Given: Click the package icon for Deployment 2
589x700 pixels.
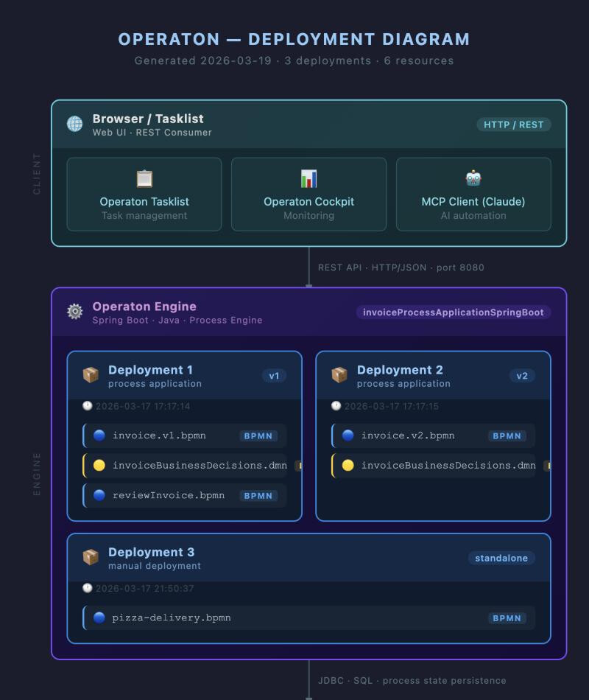Looking at the screenshot, I should tap(339, 375).
